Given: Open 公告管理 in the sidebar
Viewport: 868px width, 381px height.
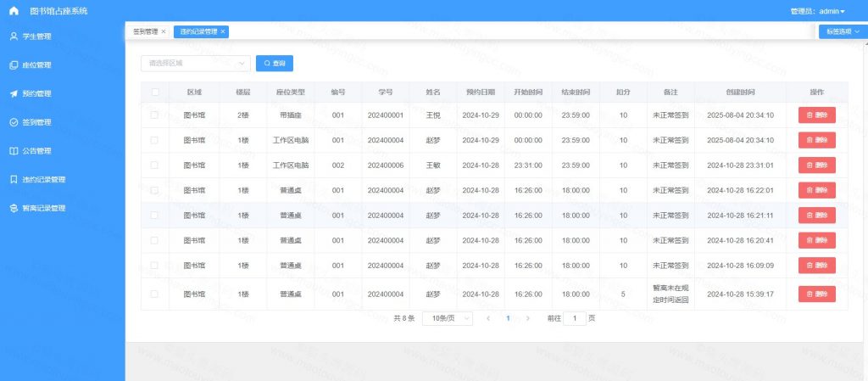Looking at the screenshot, I should tap(63, 151).
